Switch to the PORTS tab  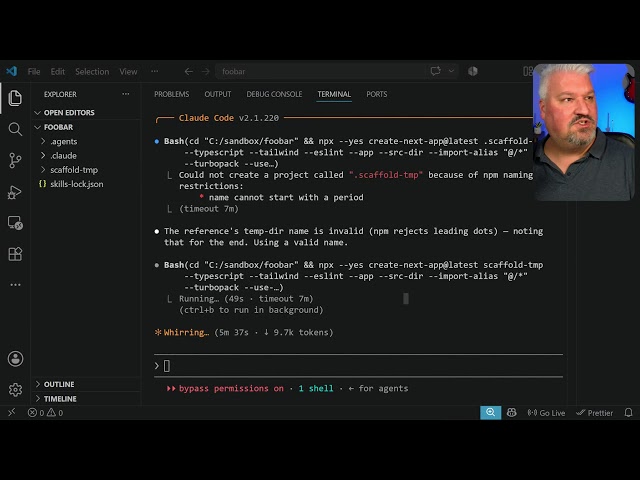(376, 94)
